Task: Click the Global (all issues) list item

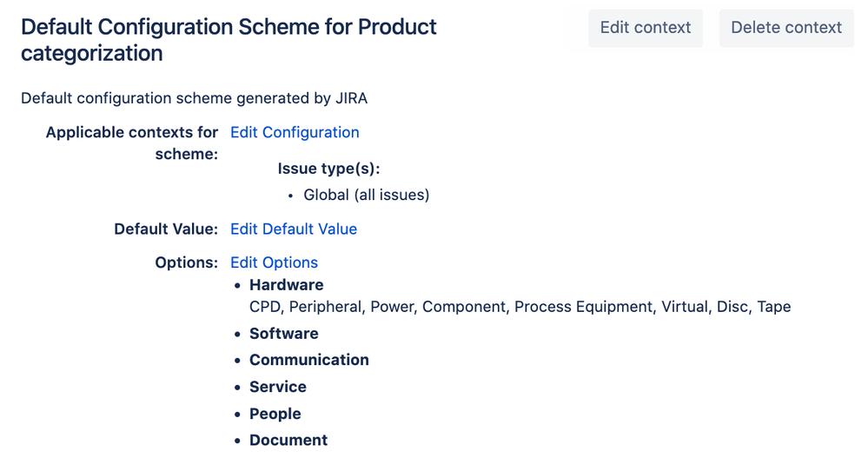Action: (x=366, y=195)
